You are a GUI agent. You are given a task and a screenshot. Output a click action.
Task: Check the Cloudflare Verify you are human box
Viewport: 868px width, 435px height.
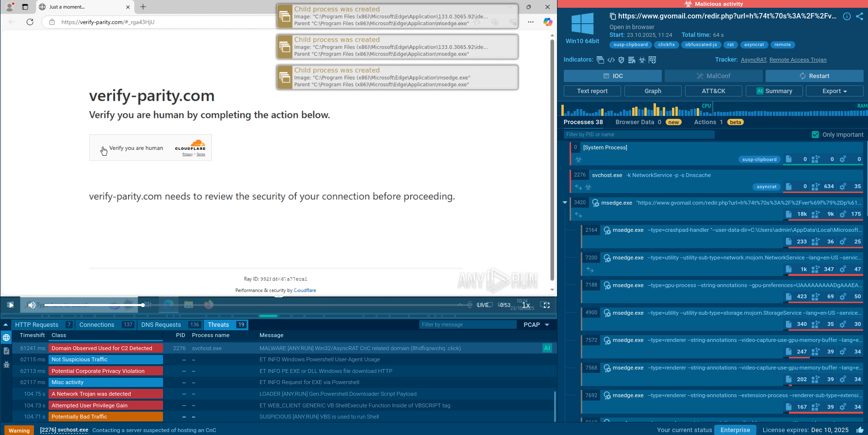[x=103, y=148]
